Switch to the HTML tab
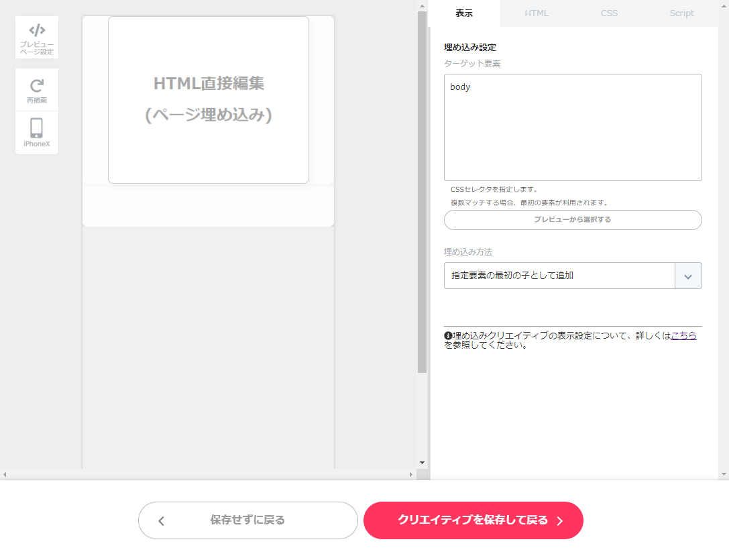729x560 pixels. click(x=537, y=13)
